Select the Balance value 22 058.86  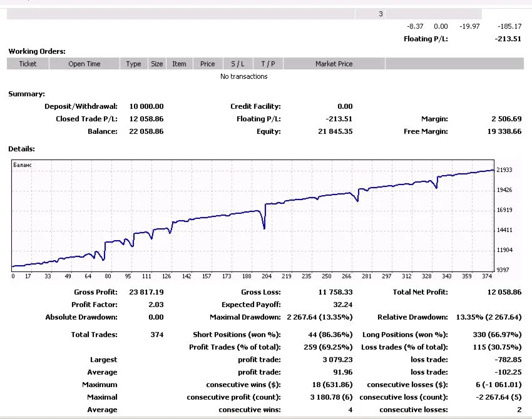[x=146, y=131]
